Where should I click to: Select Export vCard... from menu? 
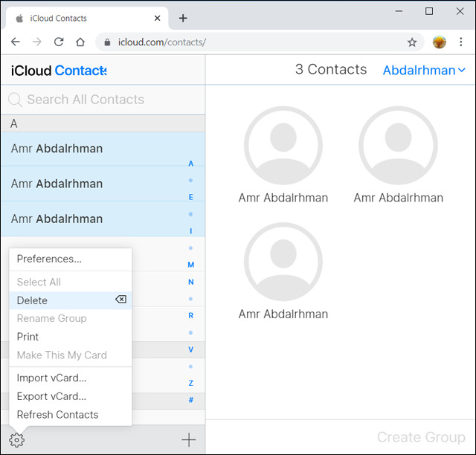click(51, 396)
